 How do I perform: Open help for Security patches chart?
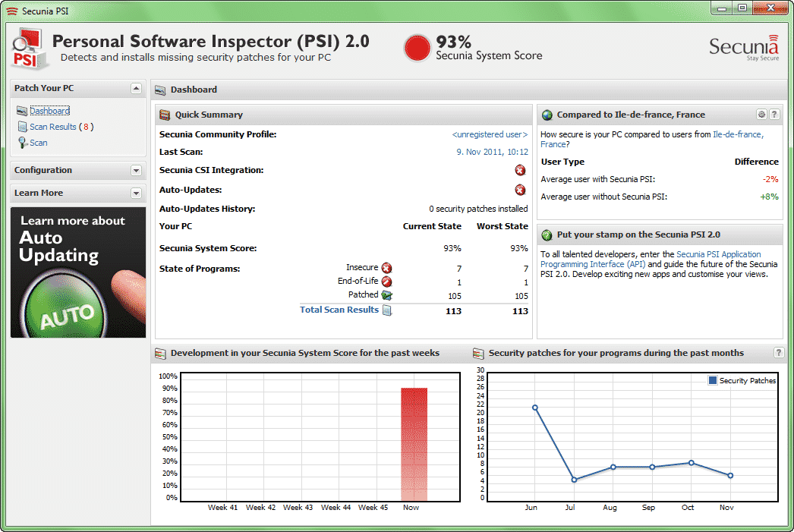tap(778, 353)
